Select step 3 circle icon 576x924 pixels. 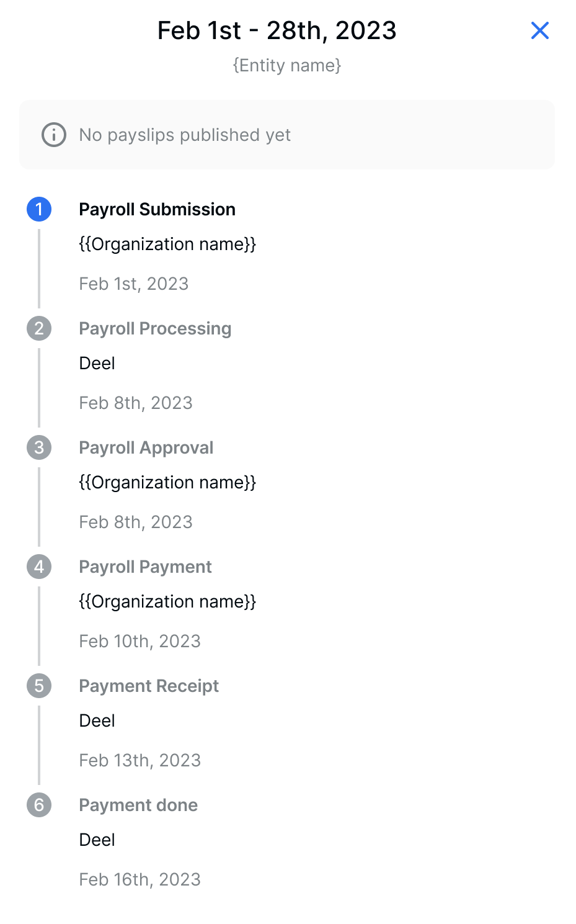pyautogui.click(x=39, y=447)
